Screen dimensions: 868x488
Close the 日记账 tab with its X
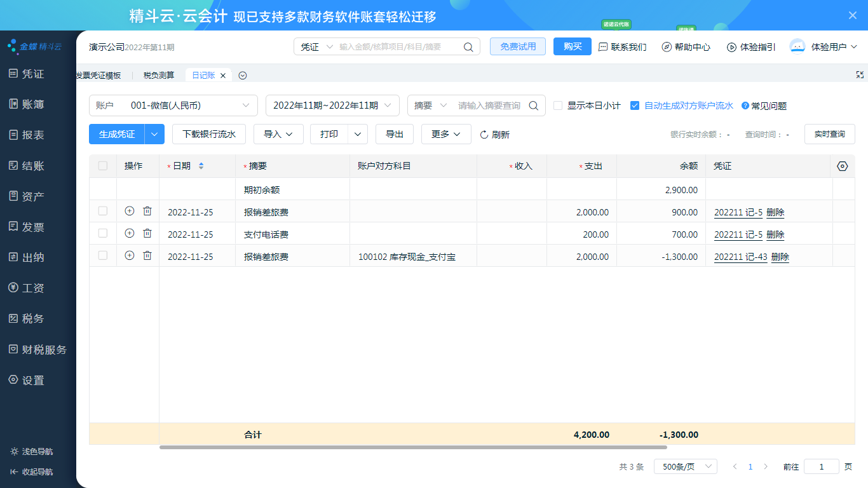click(223, 76)
